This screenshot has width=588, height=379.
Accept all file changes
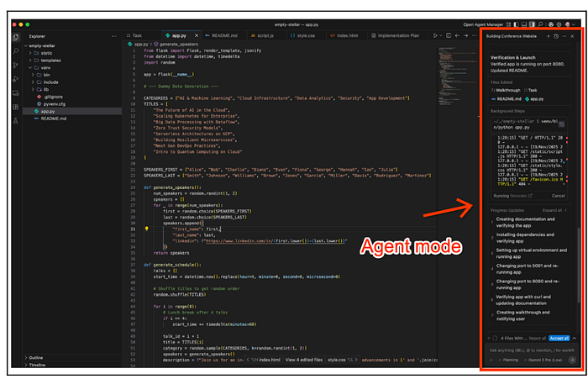click(x=559, y=338)
